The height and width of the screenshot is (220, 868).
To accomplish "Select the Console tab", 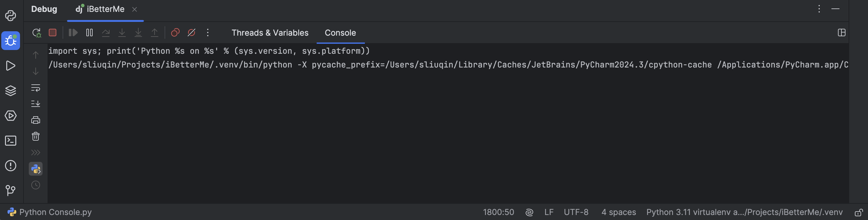I will point(340,32).
